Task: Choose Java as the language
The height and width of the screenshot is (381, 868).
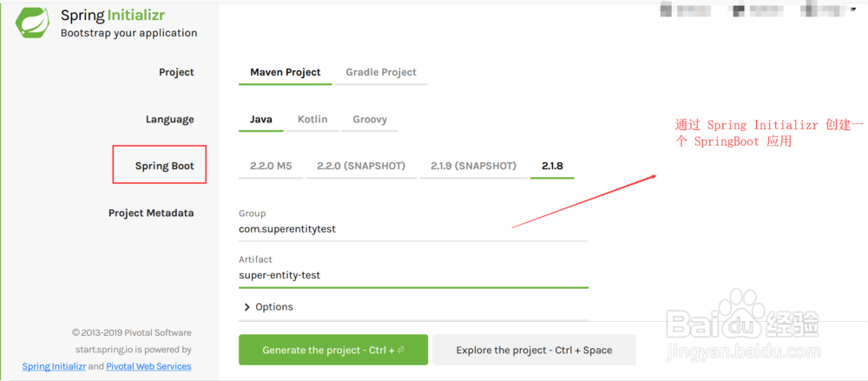Action: click(x=260, y=120)
